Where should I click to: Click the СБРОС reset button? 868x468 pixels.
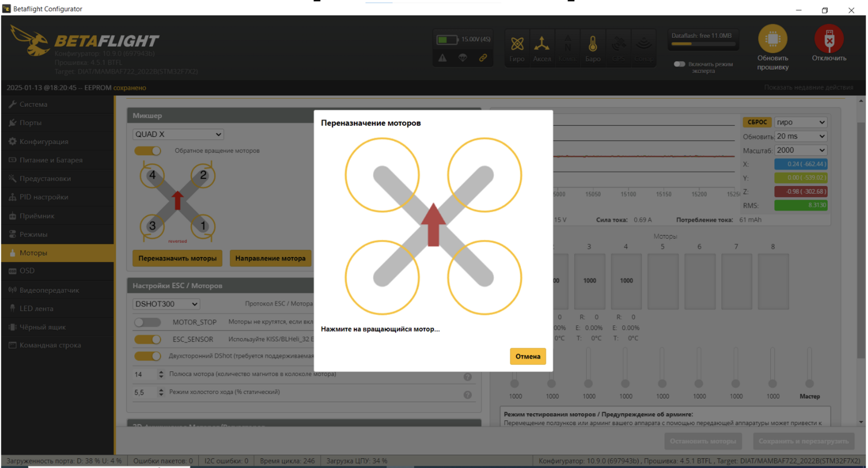tap(757, 122)
